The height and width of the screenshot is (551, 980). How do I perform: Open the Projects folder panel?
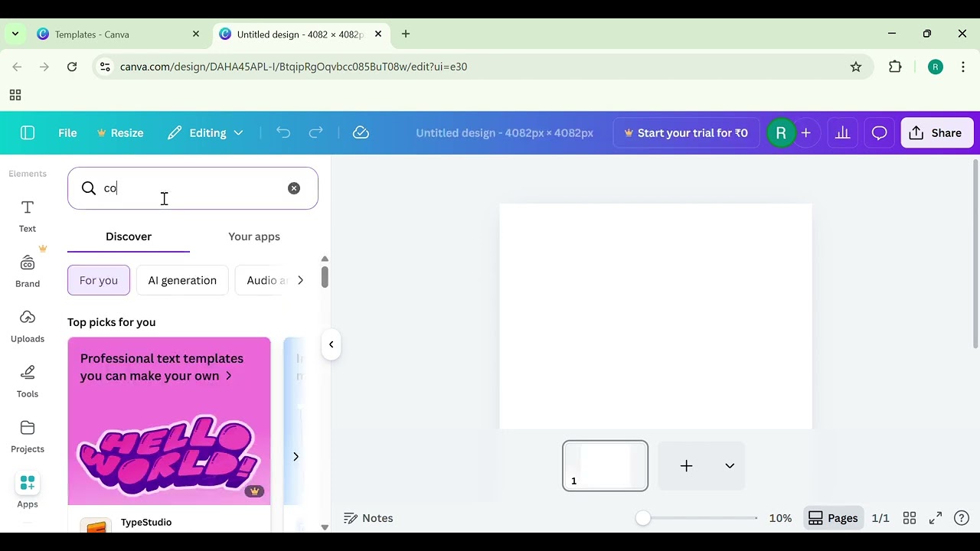[x=28, y=437]
